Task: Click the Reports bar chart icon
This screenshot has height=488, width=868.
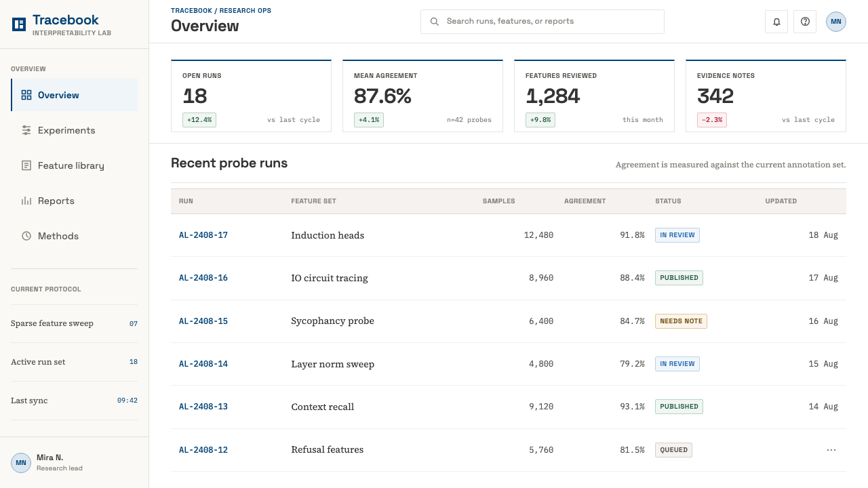Action: click(26, 201)
